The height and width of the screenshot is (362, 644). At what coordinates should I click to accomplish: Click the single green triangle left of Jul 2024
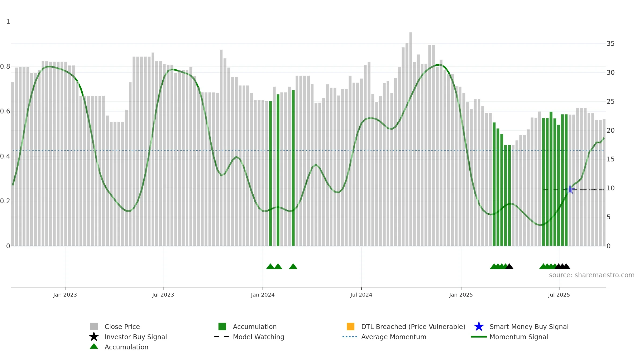(x=293, y=266)
